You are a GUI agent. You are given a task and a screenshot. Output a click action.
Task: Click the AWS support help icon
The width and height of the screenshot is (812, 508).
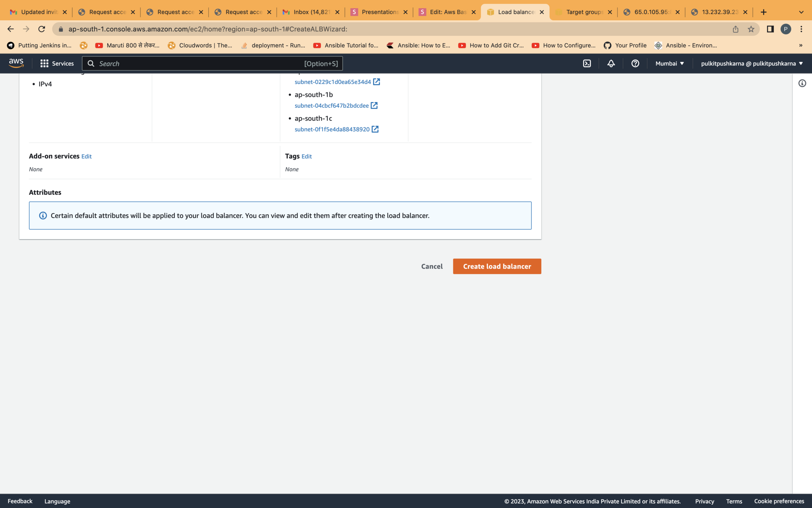(x=635, y=64)
